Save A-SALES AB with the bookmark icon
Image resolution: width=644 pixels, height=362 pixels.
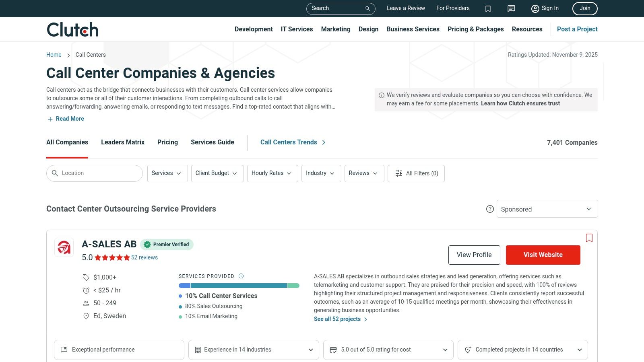tap(589, 238)
